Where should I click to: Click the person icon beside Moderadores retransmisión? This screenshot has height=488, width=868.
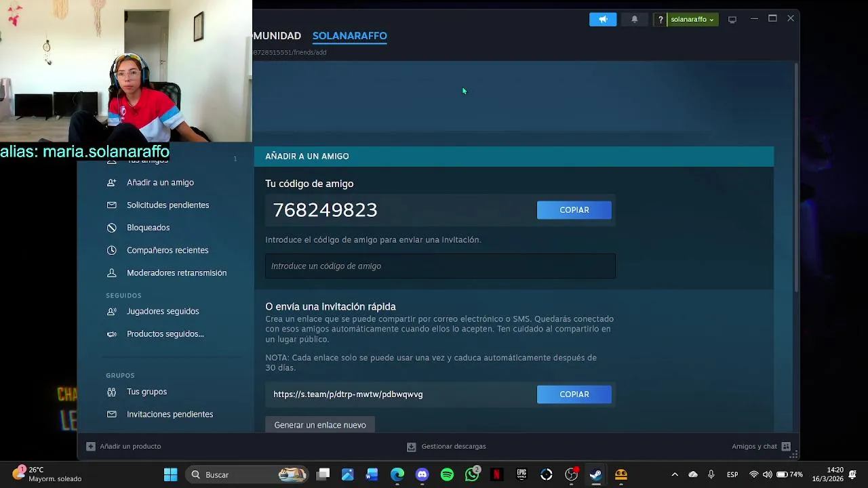click(112, 272)
